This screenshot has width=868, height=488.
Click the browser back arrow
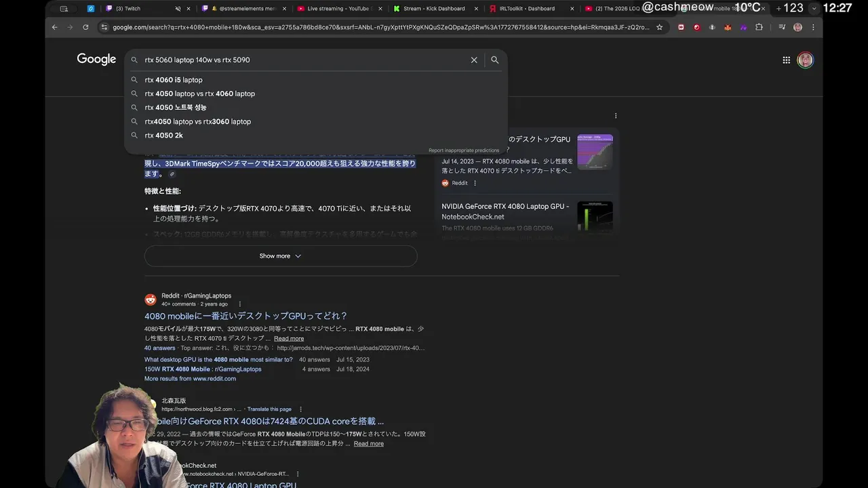click(54, 27)
